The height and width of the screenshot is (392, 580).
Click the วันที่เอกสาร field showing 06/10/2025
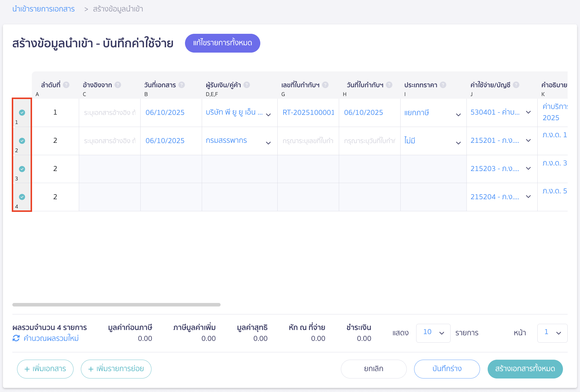165,113
